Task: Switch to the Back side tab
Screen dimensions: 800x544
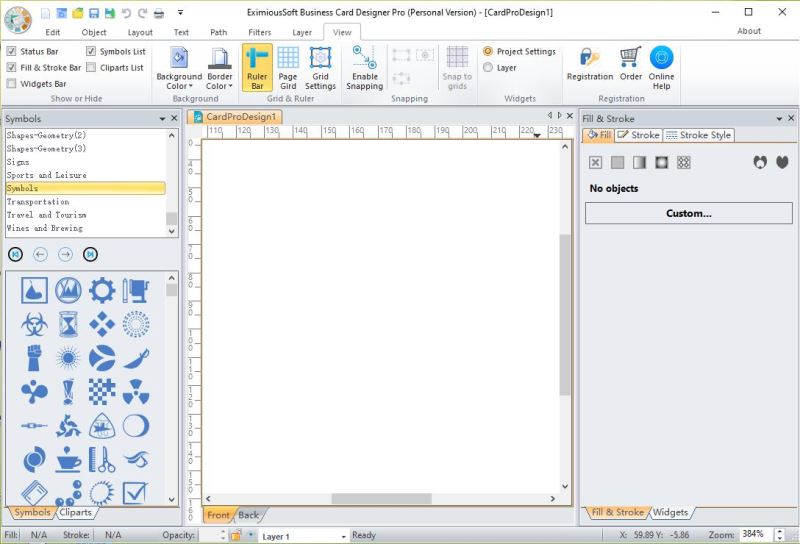Action: (x=248, y=515)
